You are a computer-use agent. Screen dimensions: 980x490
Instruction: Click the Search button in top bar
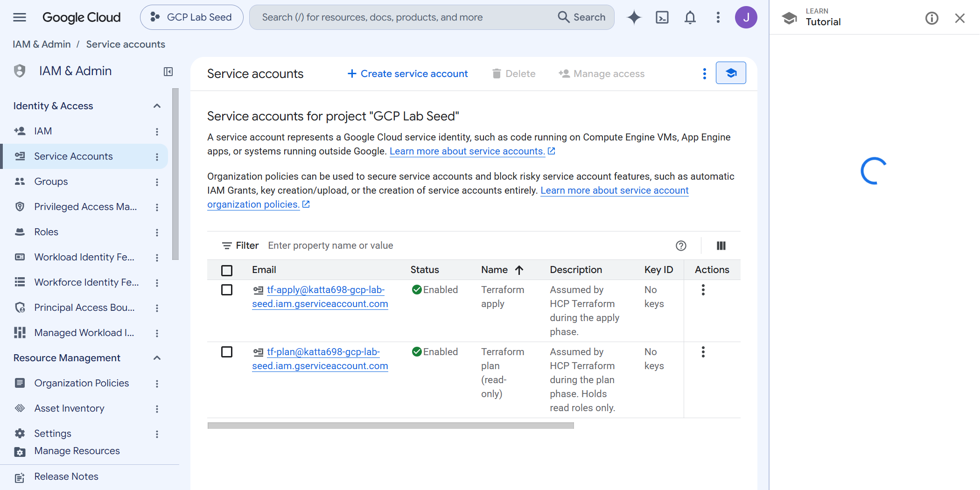[581, 17]
